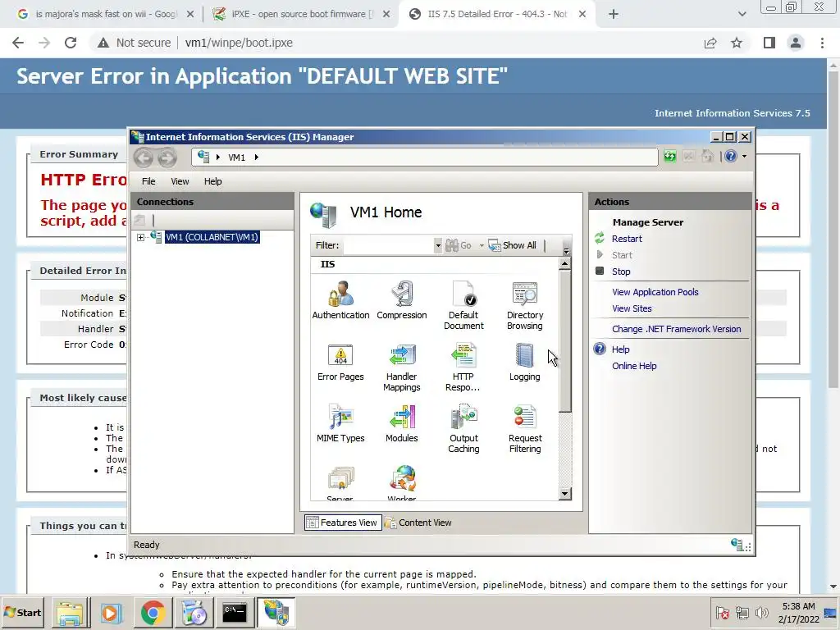Screen dimensions: 840x630
Task: Open the MIME Types feature
Action: click(340, 424)
